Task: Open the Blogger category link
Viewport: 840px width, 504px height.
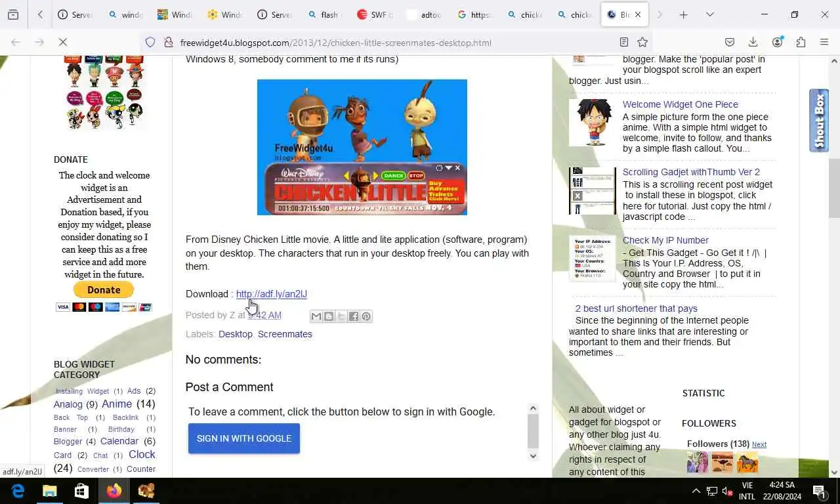Action: click(68, 442)
